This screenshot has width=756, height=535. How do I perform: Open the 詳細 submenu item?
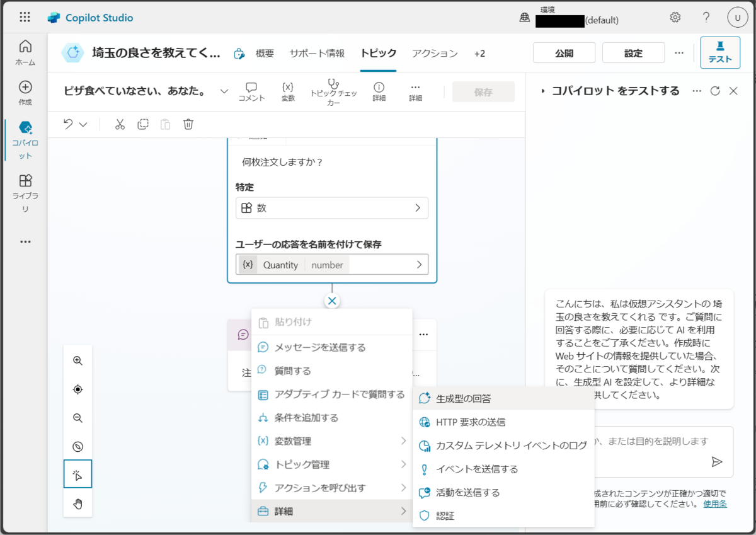(x=332, y=511)
